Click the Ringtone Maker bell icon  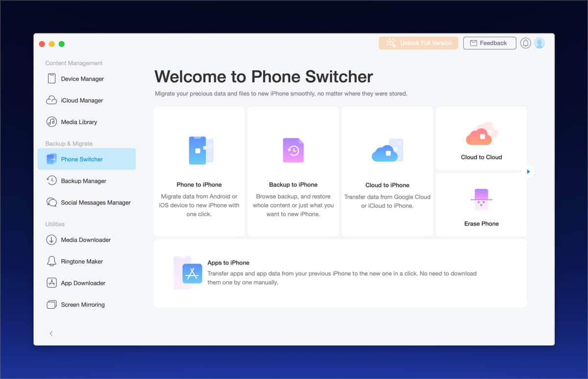pyautogui.click(x=51, y=261)
